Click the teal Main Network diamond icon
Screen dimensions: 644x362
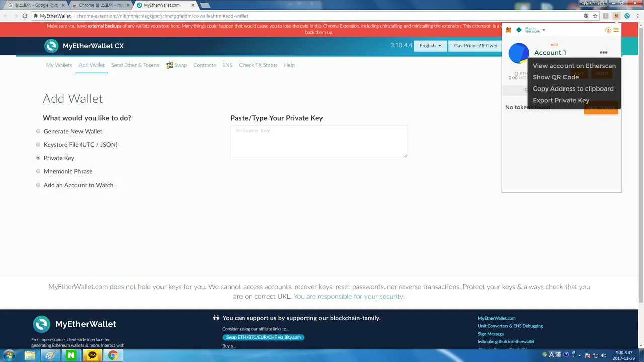click(519, 30)
